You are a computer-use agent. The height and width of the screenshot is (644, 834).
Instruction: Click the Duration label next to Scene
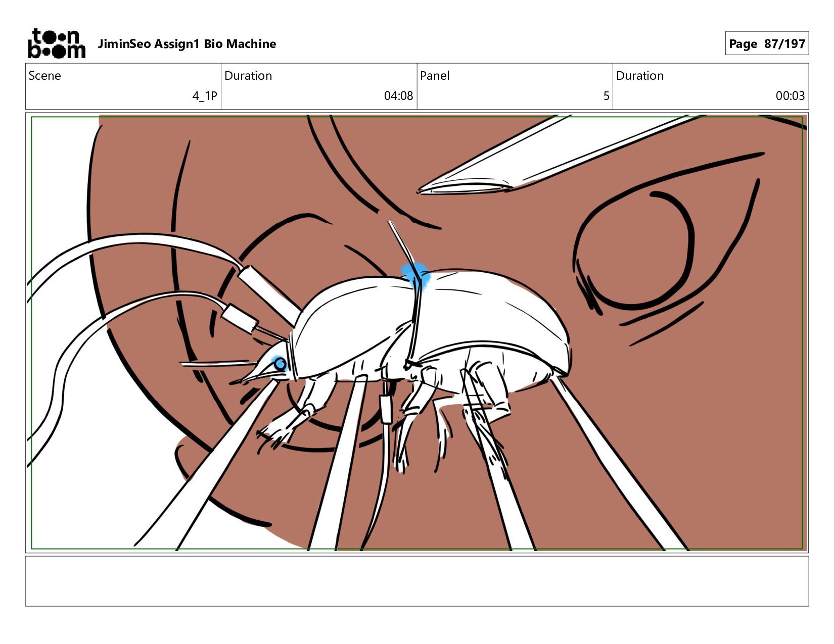pyautogui.click(x=248, y=76)
